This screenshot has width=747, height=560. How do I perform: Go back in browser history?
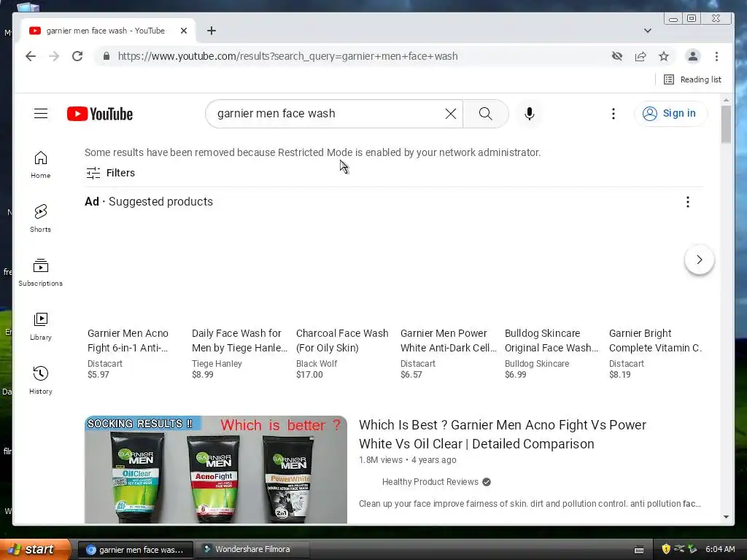coord(31,56)
